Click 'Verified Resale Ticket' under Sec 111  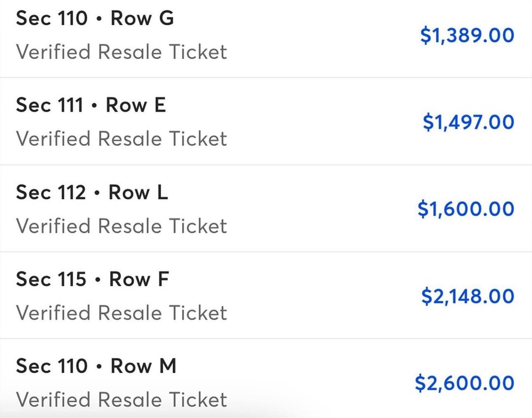pos(121,139)
